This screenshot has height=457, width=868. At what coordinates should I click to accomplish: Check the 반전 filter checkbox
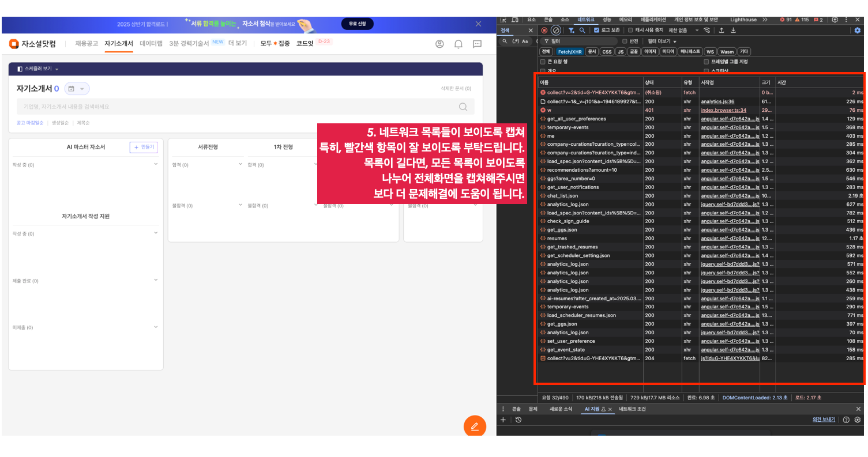tap(625, 41)
